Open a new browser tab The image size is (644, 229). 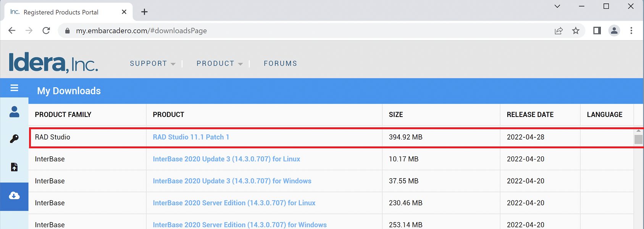(x=144, y=12)
